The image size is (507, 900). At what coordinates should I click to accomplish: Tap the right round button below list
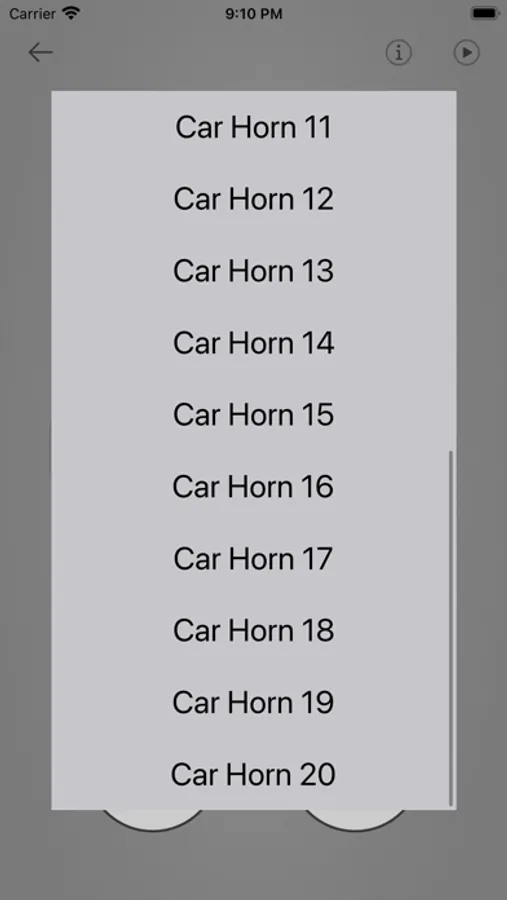(355, 820)
